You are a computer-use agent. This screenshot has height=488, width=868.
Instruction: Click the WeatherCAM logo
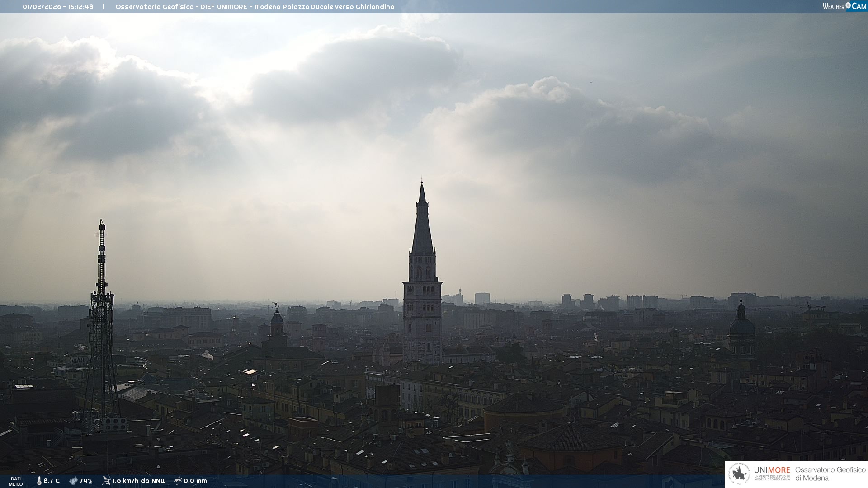click(x=844, y=6)
